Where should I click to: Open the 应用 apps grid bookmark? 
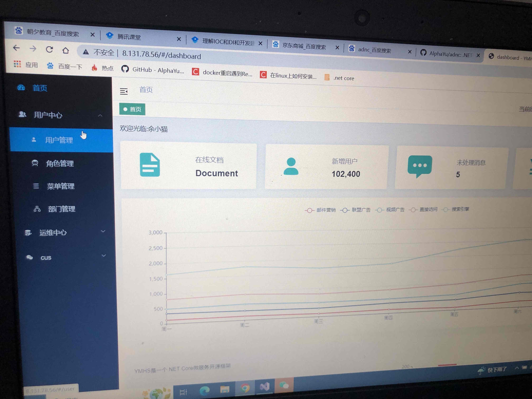point(26,65)
